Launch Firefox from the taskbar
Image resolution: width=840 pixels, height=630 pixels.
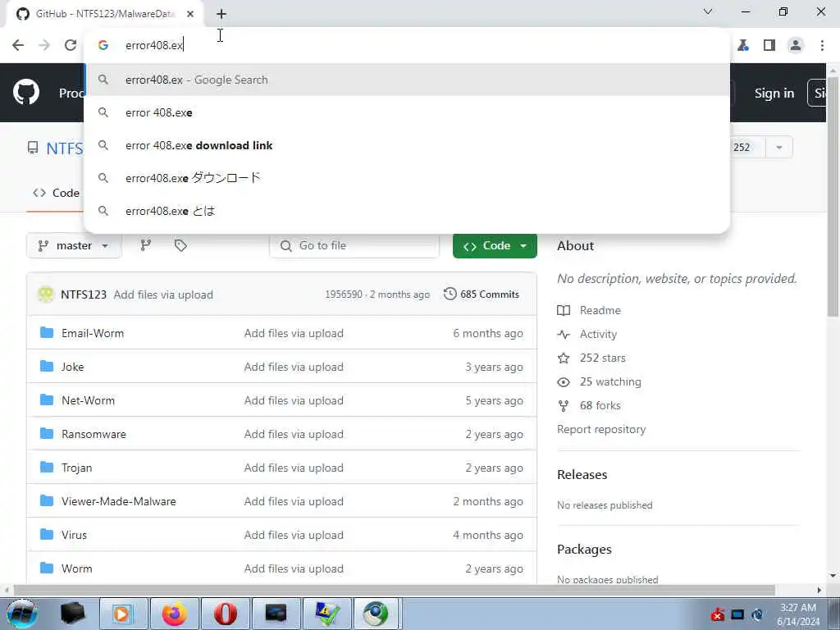[174, 614]
